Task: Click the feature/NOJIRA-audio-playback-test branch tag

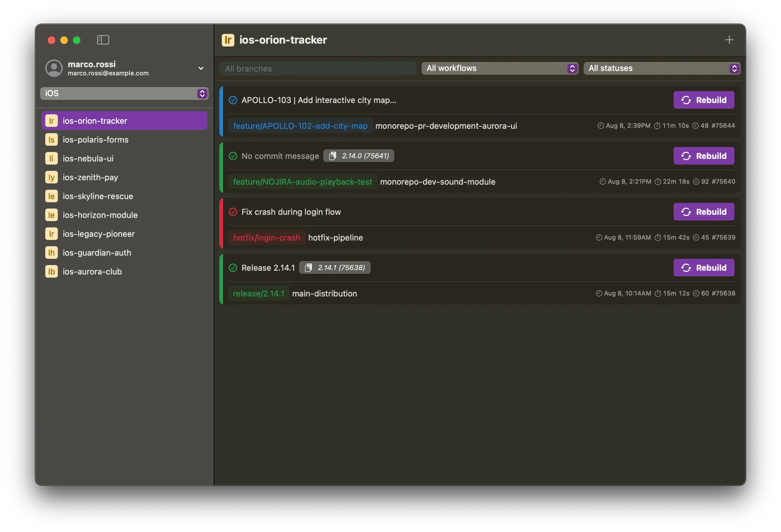Action: [303, 182]
